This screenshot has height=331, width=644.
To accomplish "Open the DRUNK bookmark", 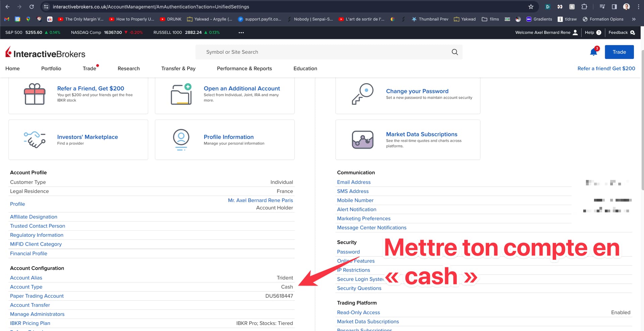I will tap(171, 19).
